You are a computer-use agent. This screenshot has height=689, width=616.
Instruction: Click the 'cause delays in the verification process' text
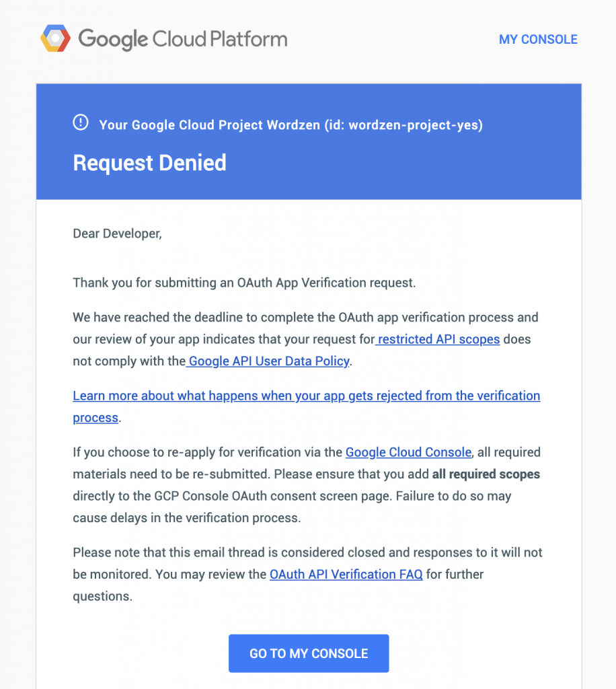(186, 517)
